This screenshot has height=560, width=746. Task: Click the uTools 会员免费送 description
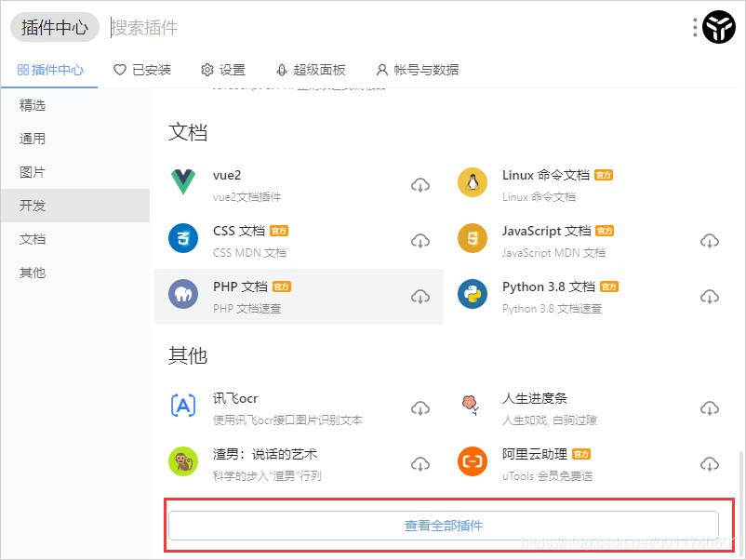(548, 475)
